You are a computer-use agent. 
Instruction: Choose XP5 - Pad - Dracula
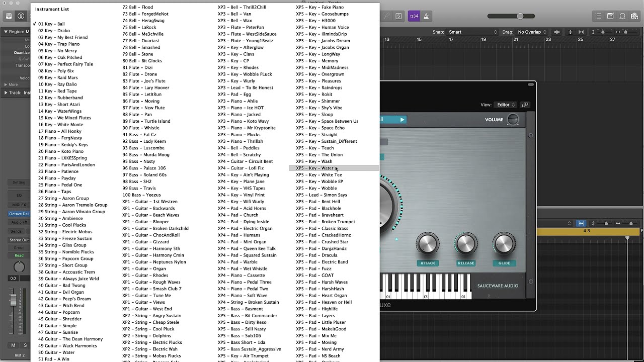click(316, 255)
